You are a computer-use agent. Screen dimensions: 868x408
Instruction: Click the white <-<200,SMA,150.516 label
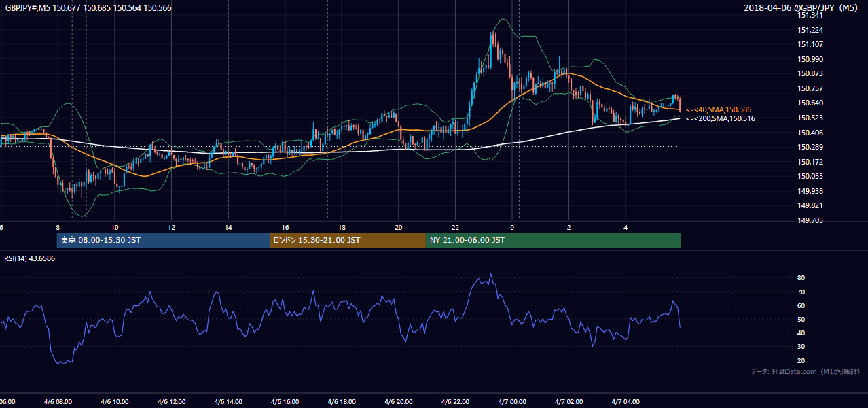(721, 118)
